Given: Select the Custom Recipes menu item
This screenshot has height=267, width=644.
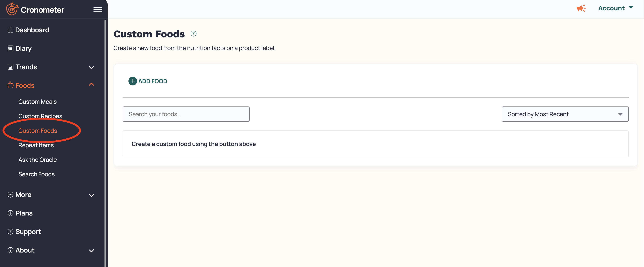Looking at the screenshot, I should click(40, 116).
